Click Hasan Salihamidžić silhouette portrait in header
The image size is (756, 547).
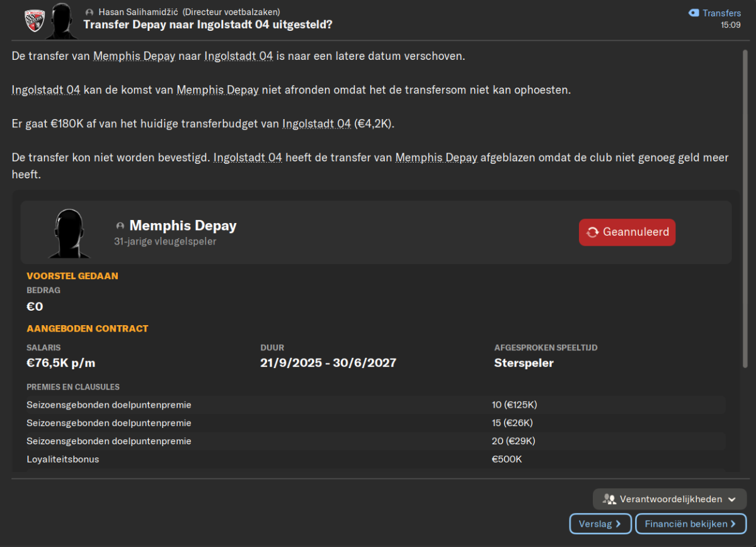(61, 21)
